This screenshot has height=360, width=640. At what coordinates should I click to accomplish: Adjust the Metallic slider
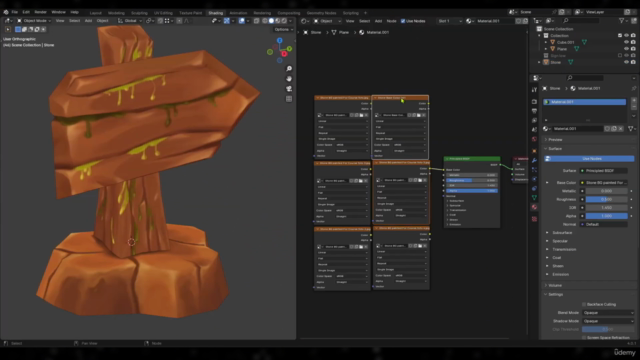click(607, 191)
